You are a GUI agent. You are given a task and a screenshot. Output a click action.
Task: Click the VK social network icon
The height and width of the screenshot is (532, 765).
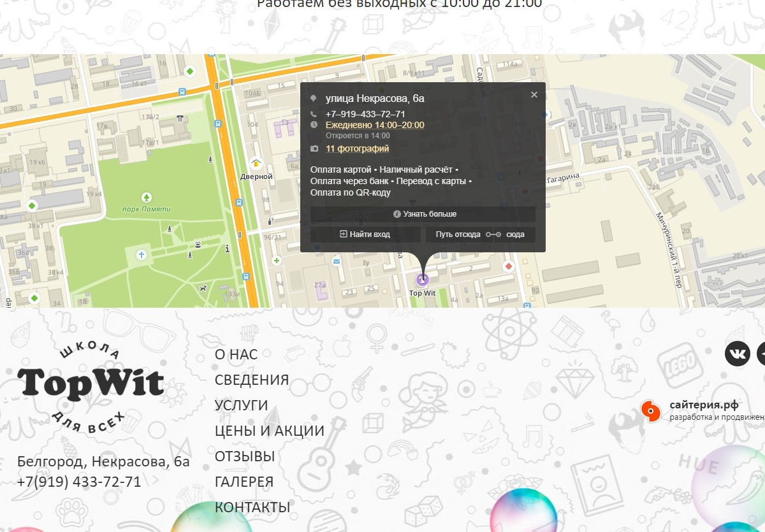click(737, 354)
